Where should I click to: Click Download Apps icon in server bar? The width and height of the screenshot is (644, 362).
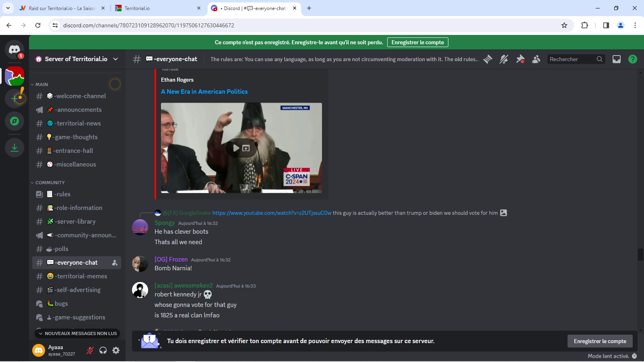tap(14, 148)
